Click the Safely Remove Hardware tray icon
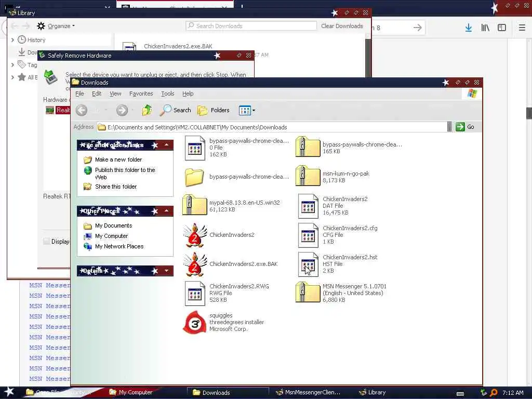Image resolution: width=532 pixels, height=399 pixels. (x=484, y=393)
